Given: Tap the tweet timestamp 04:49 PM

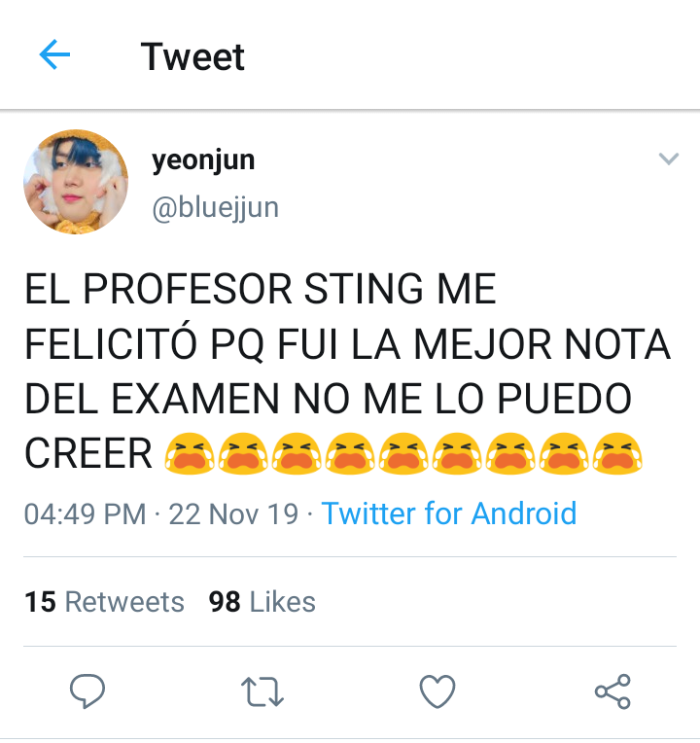Looking at the screenshot, I should pos(86,514).
